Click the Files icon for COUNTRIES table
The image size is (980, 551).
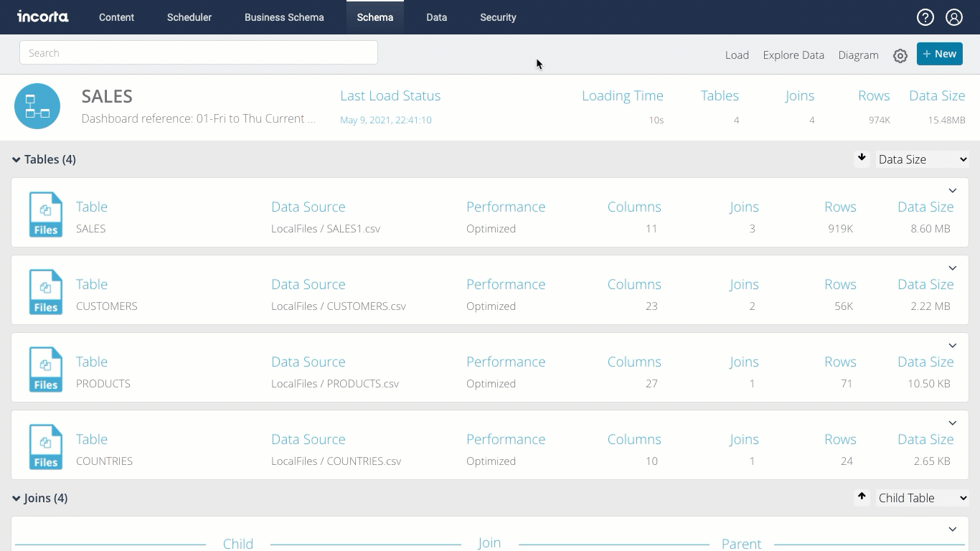point(45,446)
